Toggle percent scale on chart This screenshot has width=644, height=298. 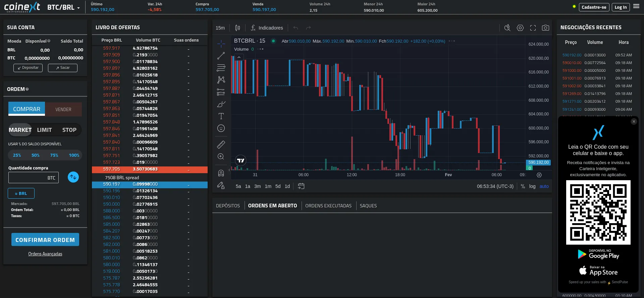(523, 186)
